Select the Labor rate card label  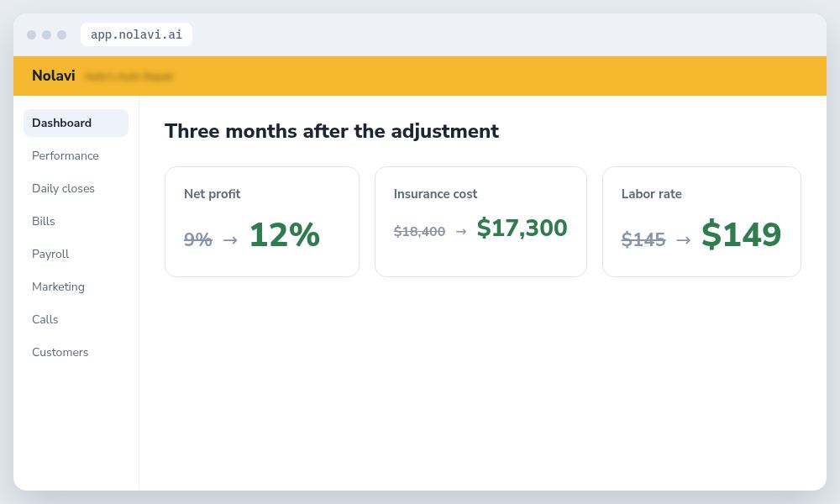tap(652, 194)
